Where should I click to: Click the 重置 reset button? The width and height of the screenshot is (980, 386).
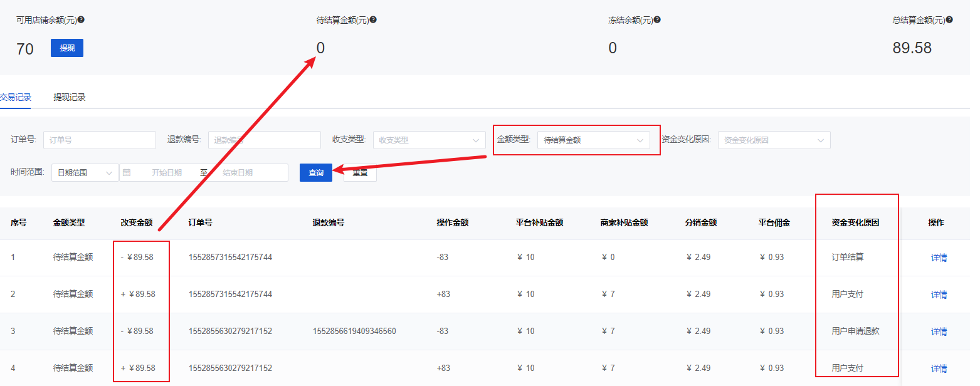point(360,173)
